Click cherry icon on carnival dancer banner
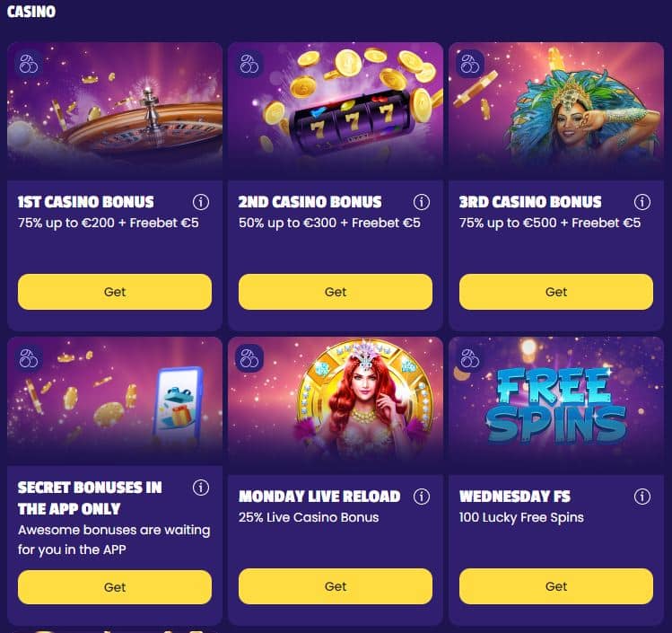 470,64
